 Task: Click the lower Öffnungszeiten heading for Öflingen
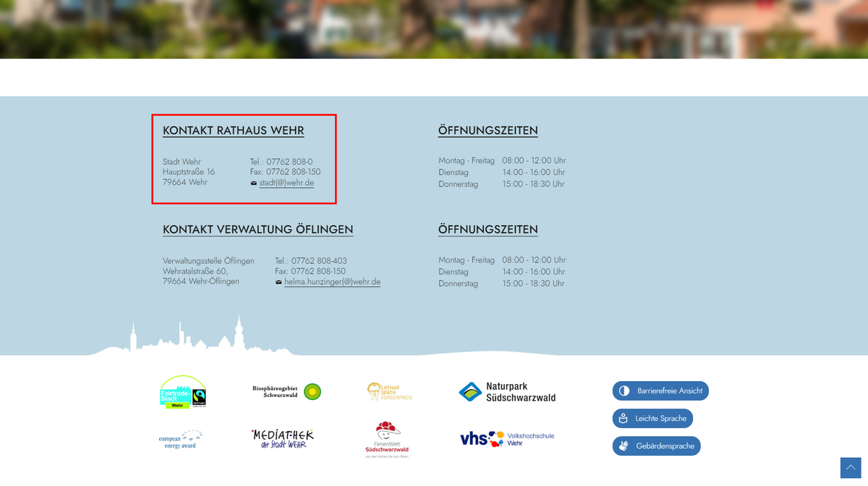click(488, 230)
